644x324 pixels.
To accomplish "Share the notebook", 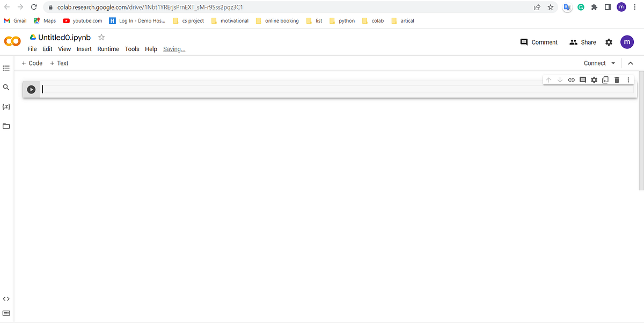I will [582, 42].
